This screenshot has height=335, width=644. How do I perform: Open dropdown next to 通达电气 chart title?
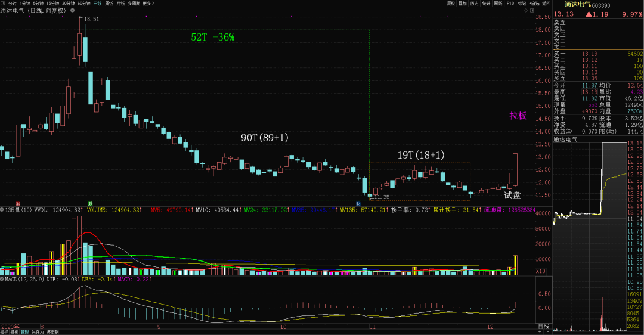[72, 11]
